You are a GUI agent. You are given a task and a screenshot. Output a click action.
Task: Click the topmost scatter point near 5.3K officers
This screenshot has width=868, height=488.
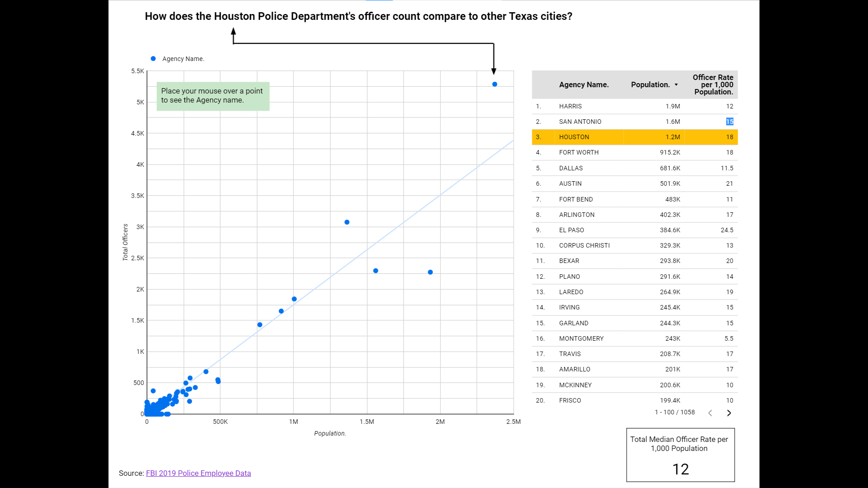click(x=495, y=84)
